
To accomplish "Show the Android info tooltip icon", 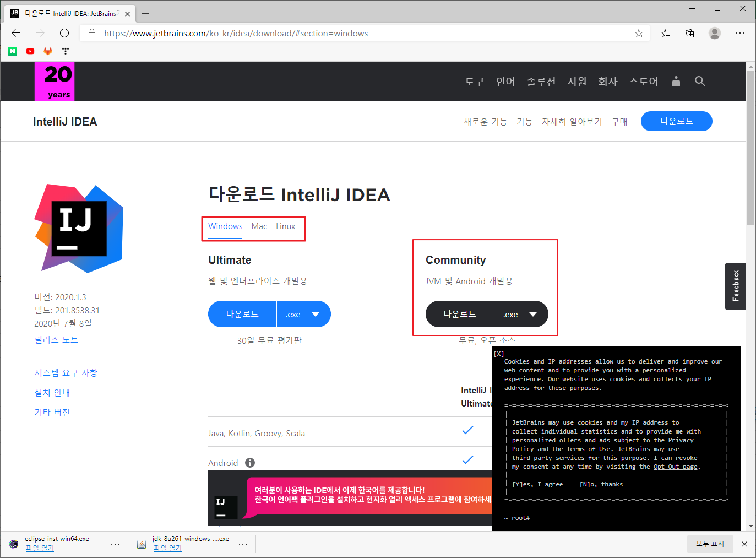I will (250, 463).
